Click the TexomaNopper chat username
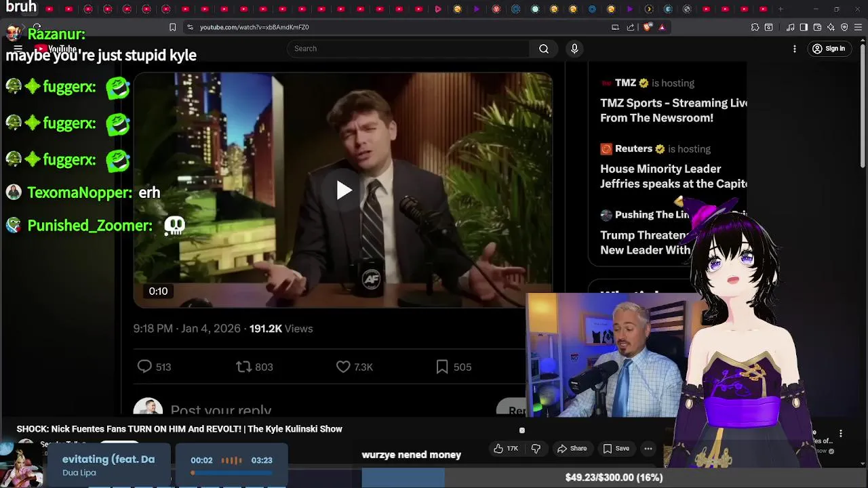The width and height of the screenshot is (868, 488). pos(79,192)
